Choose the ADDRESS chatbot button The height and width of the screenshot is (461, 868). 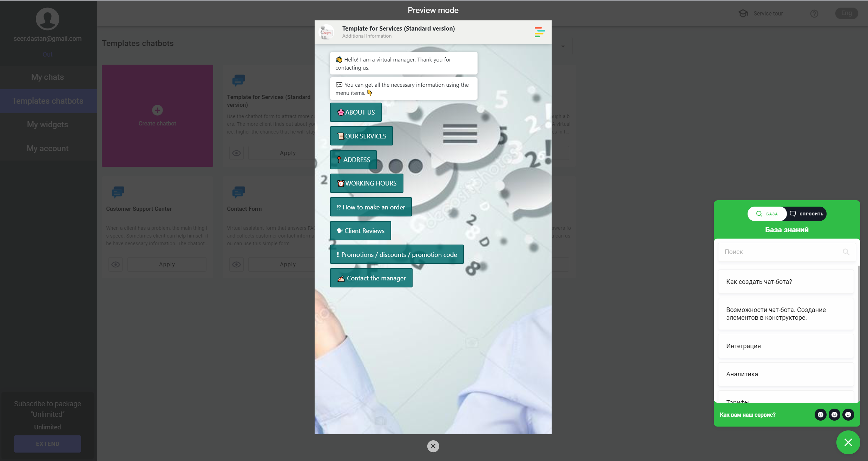click(x=353, y=160)
